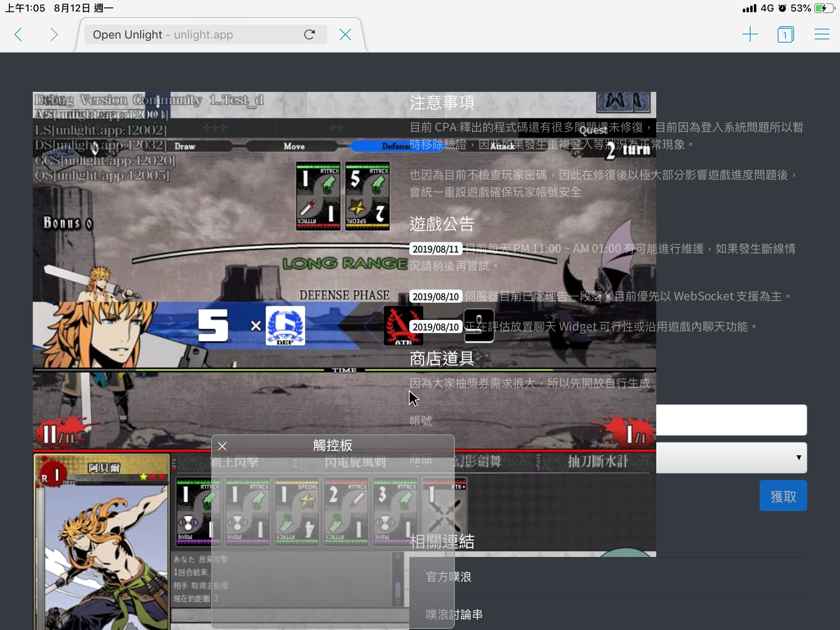
Task: Click the red ATK dice emblem
Action: coord(403,326)
